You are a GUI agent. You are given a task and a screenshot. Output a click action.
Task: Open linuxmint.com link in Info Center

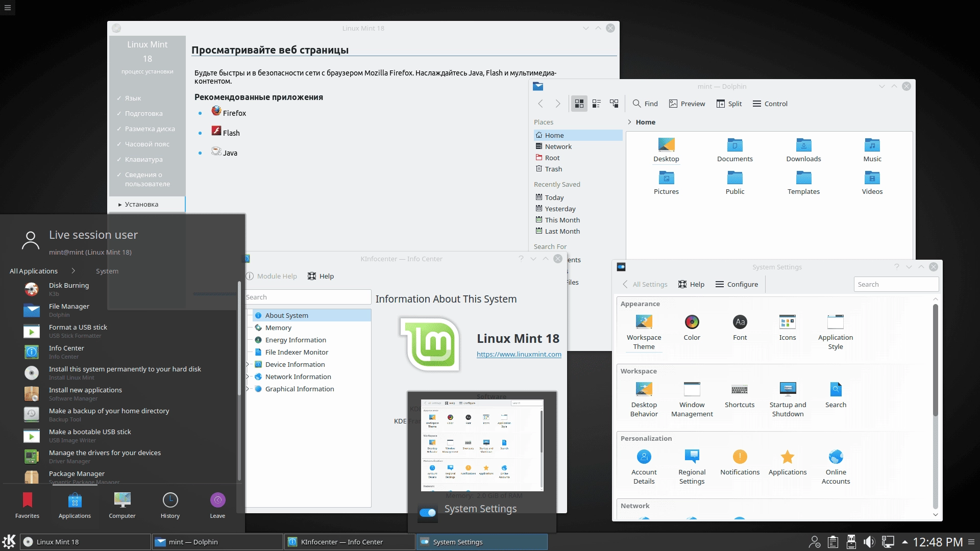pos(519,354)
